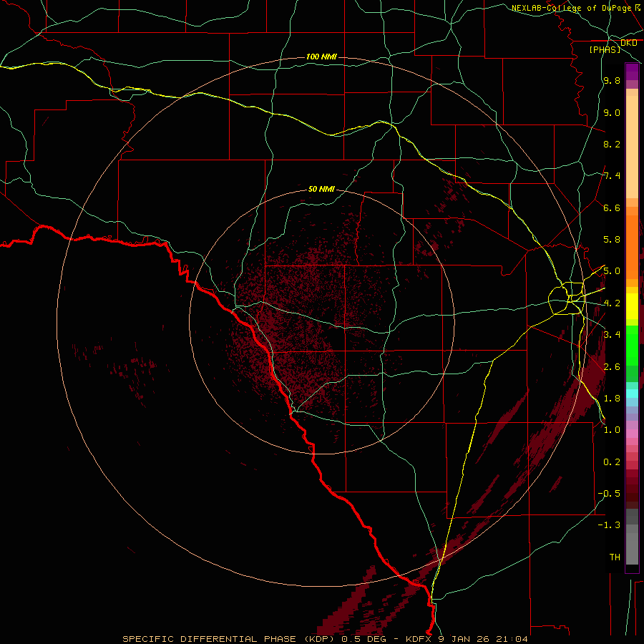The width and height of the screenshot is (644, 644).
Task: Click the [PHAS] scale title
Action: point(605,49)
